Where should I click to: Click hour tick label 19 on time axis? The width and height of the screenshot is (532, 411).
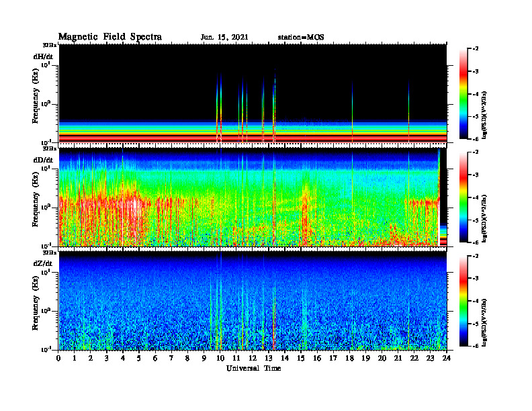tap(365, 358)
